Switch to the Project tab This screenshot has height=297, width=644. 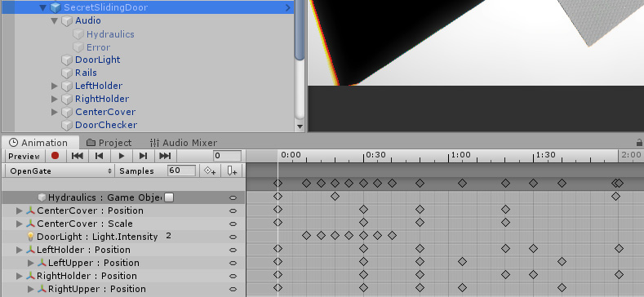(x=109, y=143)
